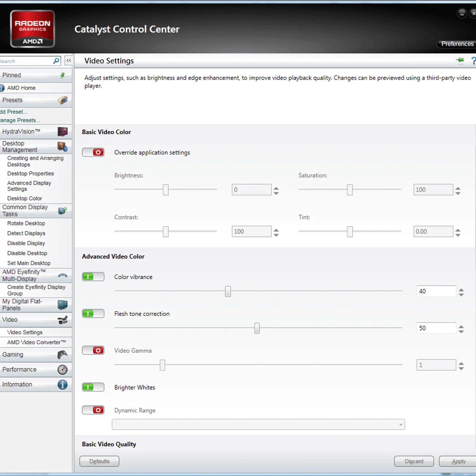Expand the Pinned section
476x476 pixels.
(x=36, y=75)
